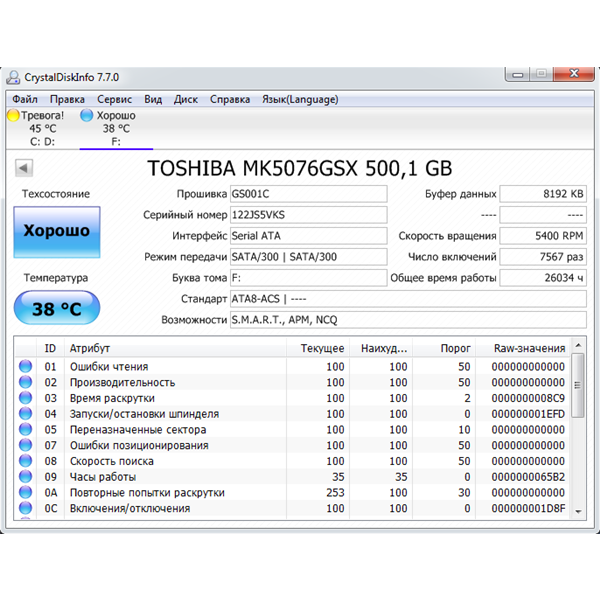600x600 pixels.
Task: Click the Число включений value 7567 раз
Action: pyautogui.click(x=543, y=257)
